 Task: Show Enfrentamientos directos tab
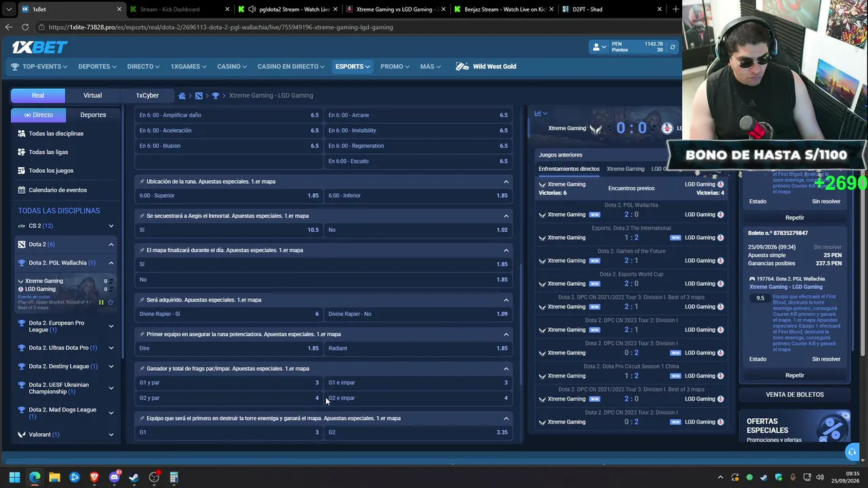pos(569,169)
